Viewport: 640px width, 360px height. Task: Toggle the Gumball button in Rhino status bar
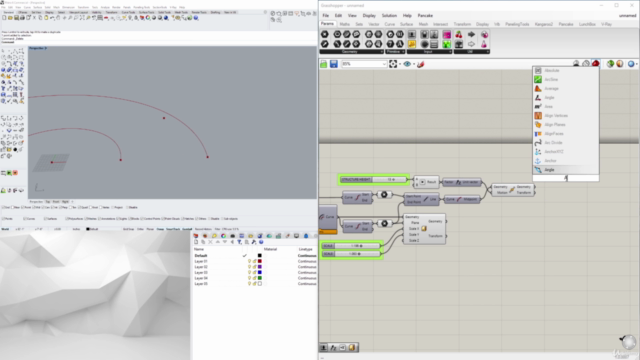pos(187,229)
